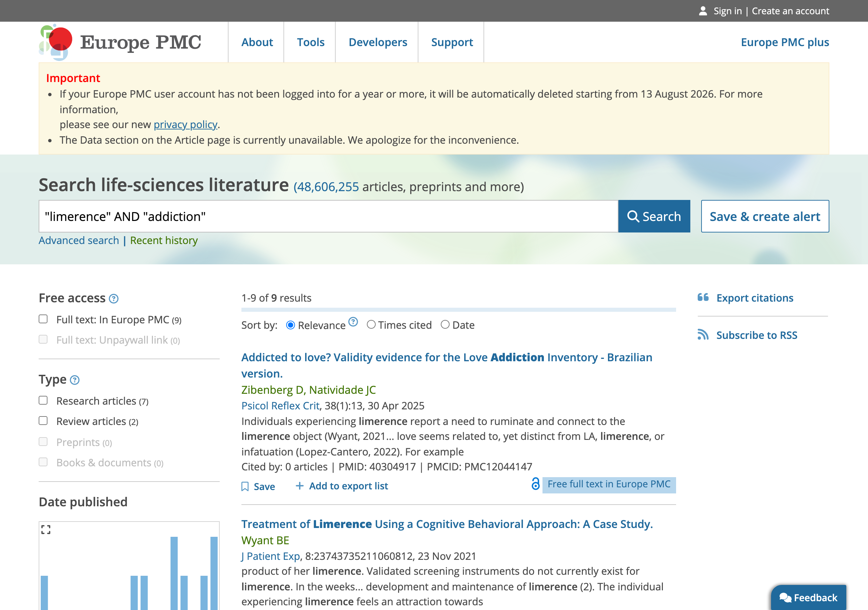The height and width of the screenshot is (610, 868).
Task: Sort results by Times cited
Action: click(371, 325)
